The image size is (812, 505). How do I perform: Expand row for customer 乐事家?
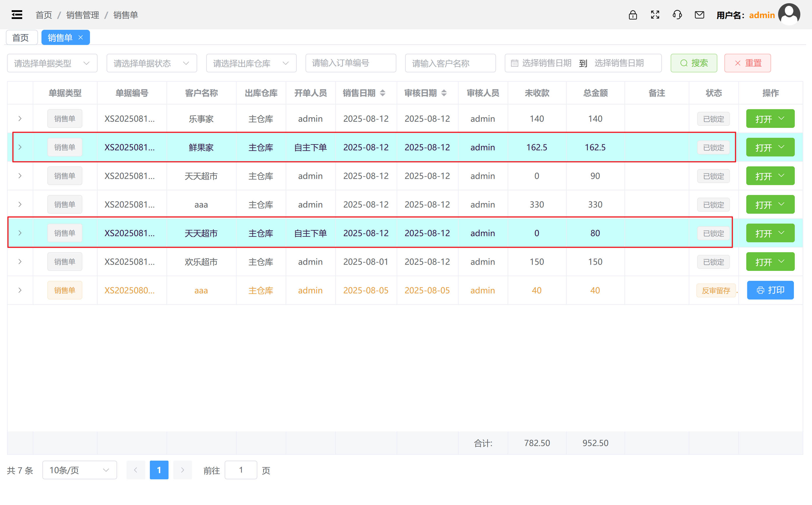20,119
